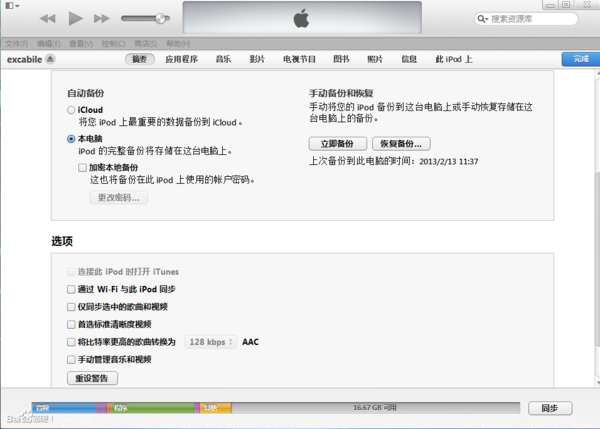Image resolution: width=600 pixels, height=429 pixels.
Task: Switch to the 此 iPod 上 tab
Action: [454, 59]
